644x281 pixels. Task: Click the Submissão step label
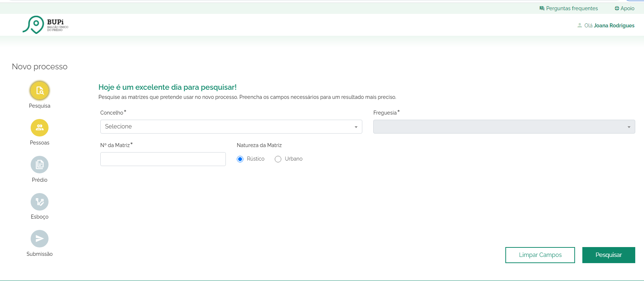tap(39, 254)
